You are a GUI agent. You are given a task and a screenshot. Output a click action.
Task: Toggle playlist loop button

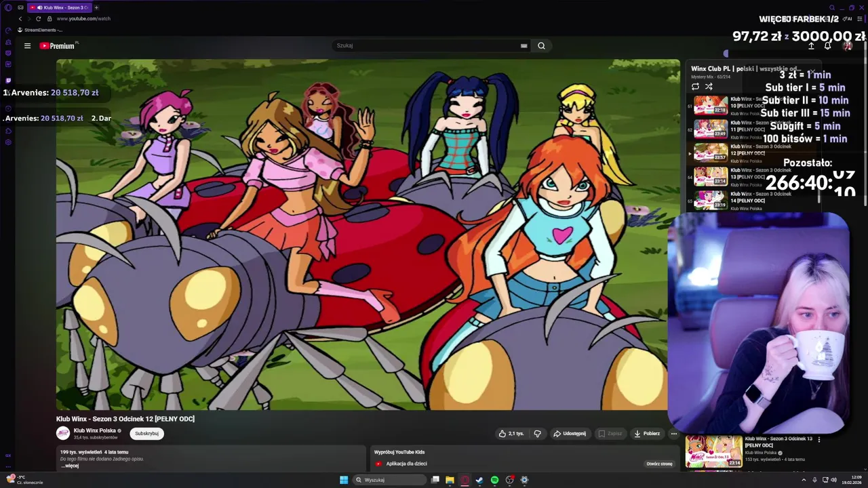695,87
